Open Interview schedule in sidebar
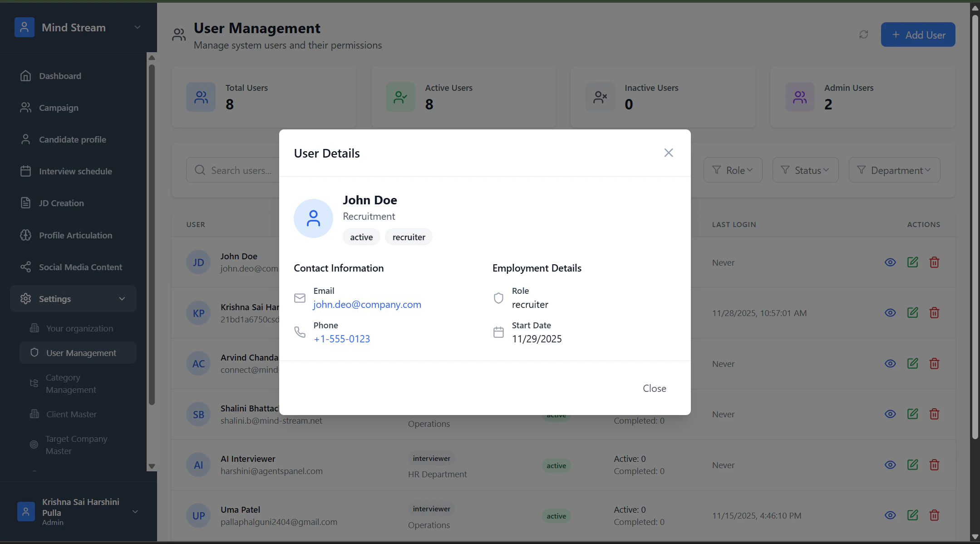980x544 pixels. coord(75,171)
